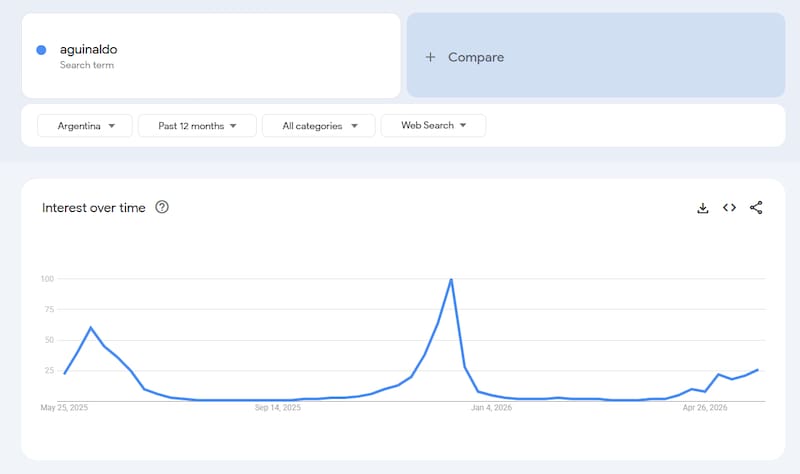Download the interest over time data as CSV
The height and width of the screenshot is (474, 800).
pos(703,208)
